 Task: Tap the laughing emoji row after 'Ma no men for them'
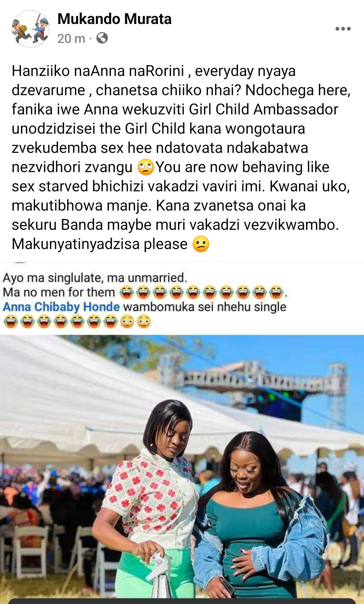(x=202, y=292)
